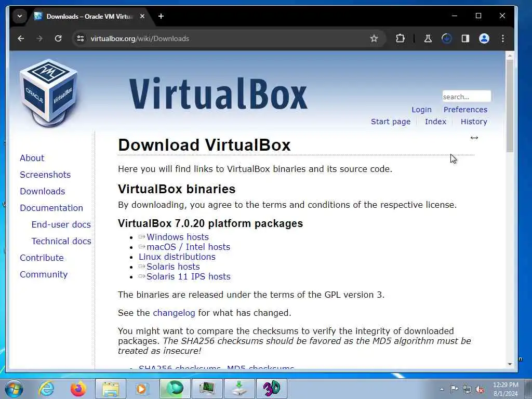Go back with the browser back arrow
Viewport: 532px width, 399px height.
[x=21, y=38]
